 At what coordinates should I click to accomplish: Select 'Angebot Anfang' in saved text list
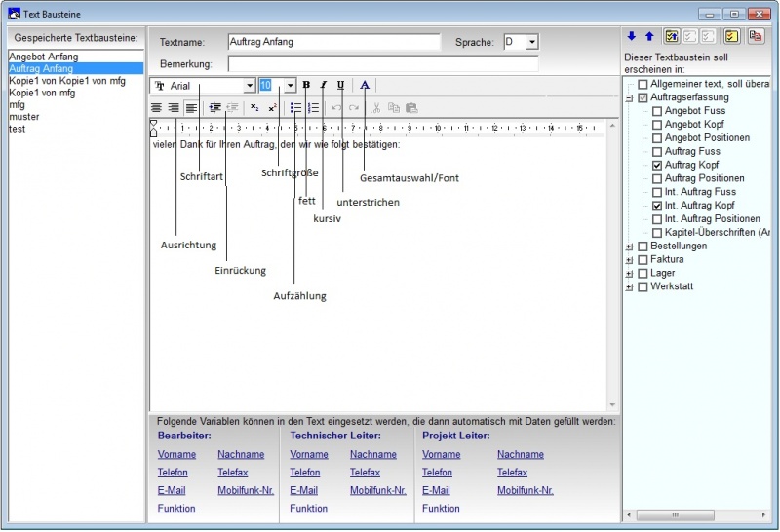tap(44, 57)
